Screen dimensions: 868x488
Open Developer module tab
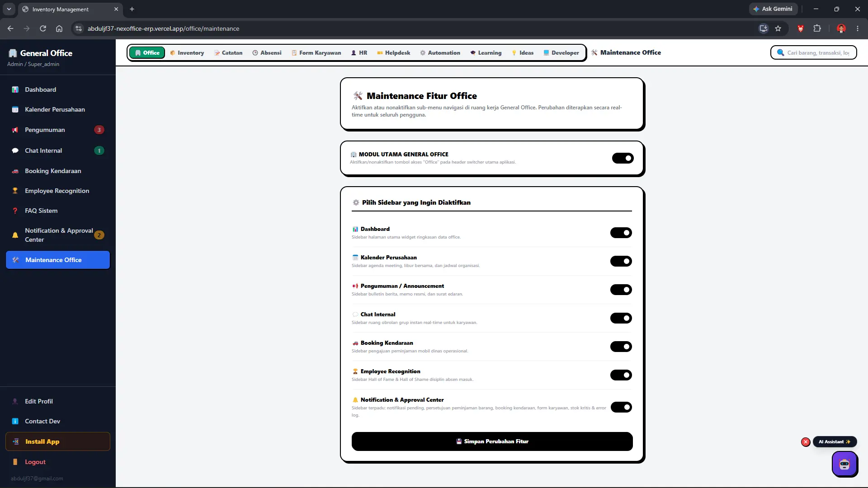pyautogui.click(x=561, y=53)
